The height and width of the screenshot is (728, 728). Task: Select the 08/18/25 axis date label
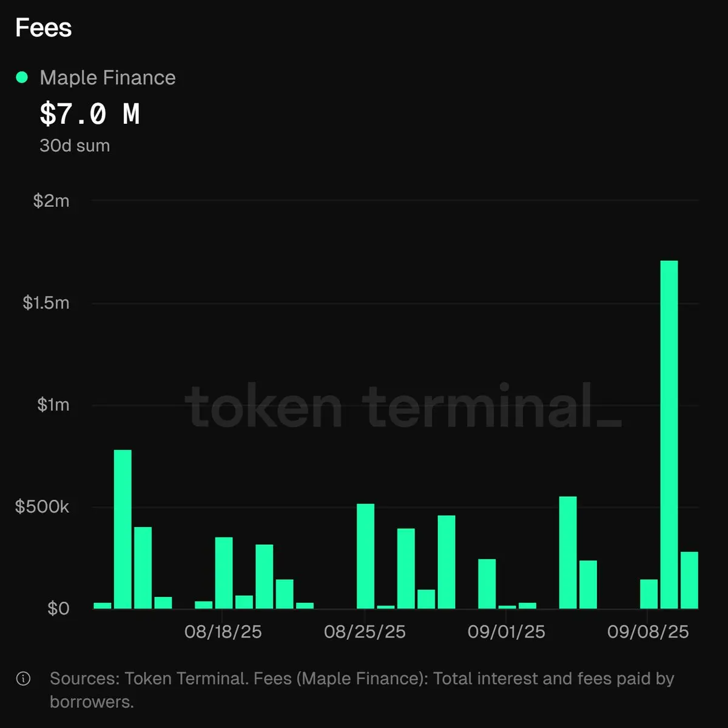pos(223,632)
